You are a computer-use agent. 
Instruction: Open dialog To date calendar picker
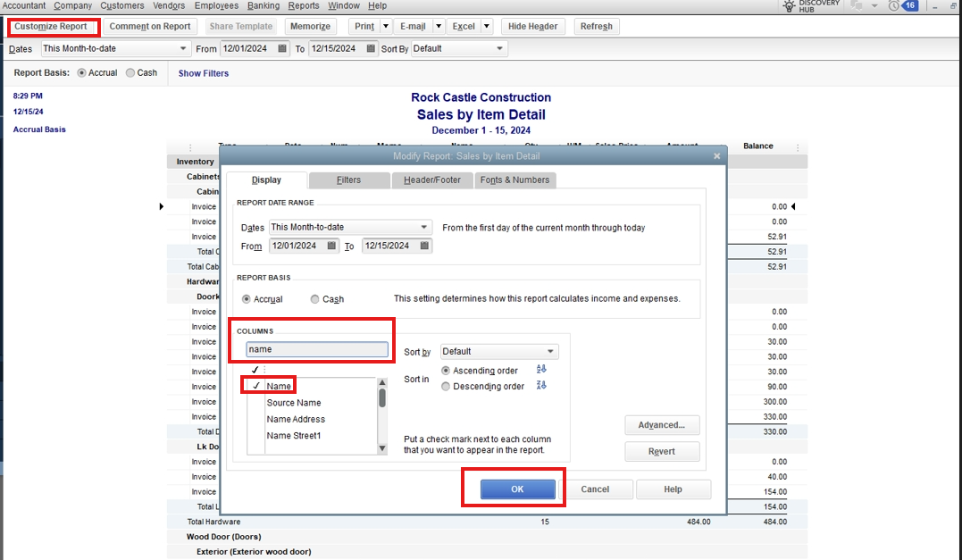point(424,246)
